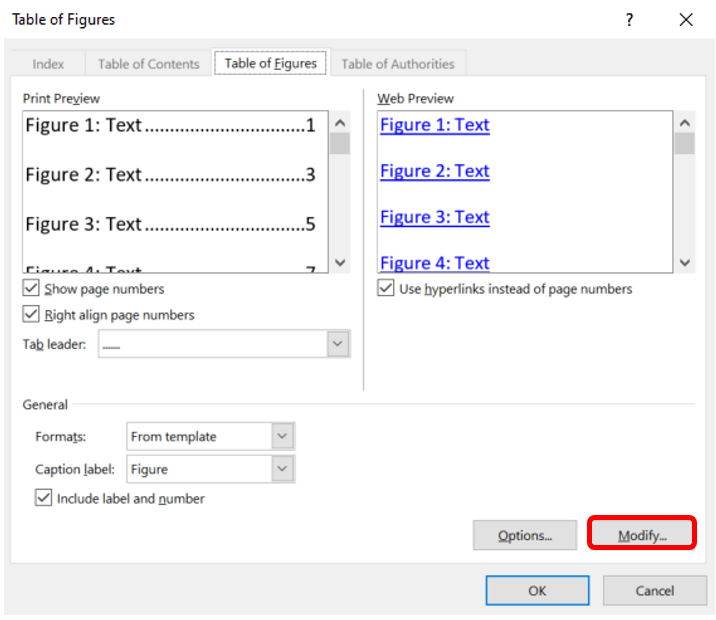The width and height of the screenshot is (716, 620).
Task: Open the Options dialog button
Action: 525,535
